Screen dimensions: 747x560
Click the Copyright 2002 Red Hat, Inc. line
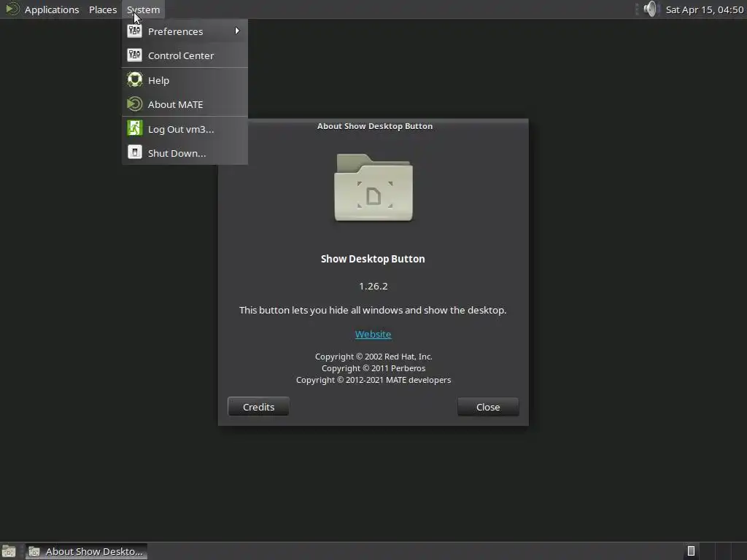[x=373, y=357]
